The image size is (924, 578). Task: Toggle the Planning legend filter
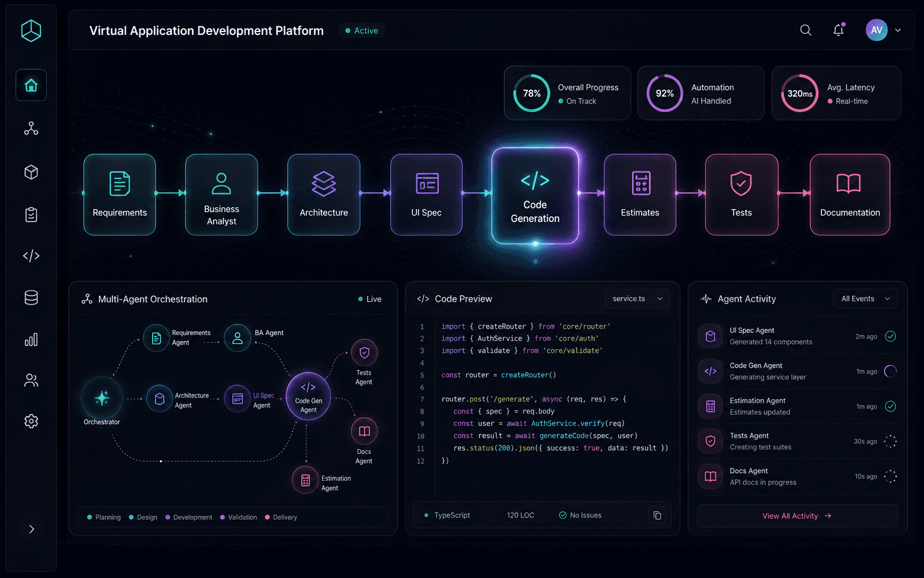tap(104, 517)
